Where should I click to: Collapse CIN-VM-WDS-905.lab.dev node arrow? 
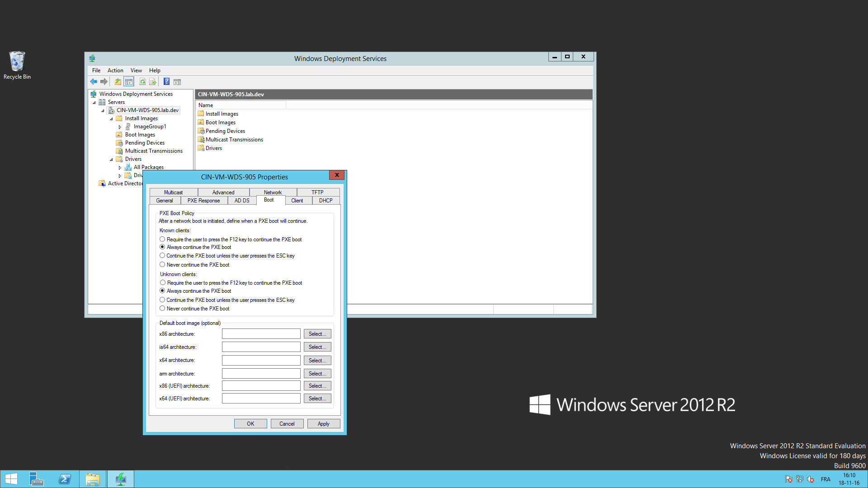tap(103, 111)
